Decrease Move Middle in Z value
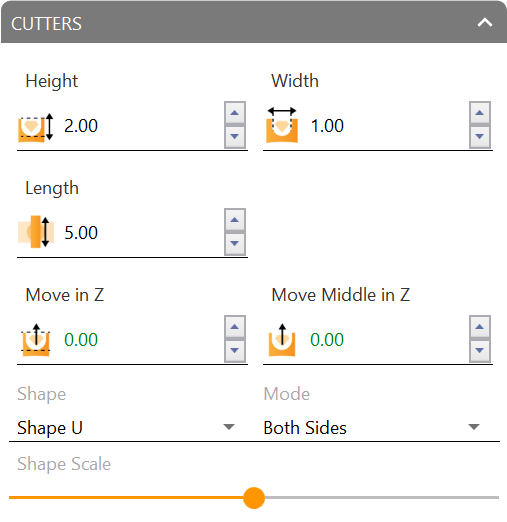The height and width of the screenshot is (522, 507). tap(480, 351)
